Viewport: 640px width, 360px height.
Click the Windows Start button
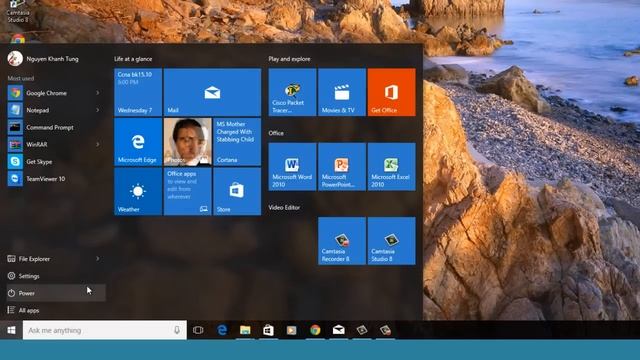point(11,330)
